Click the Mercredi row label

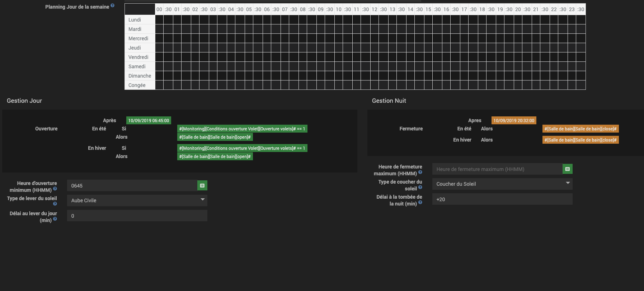pos(140,38)
